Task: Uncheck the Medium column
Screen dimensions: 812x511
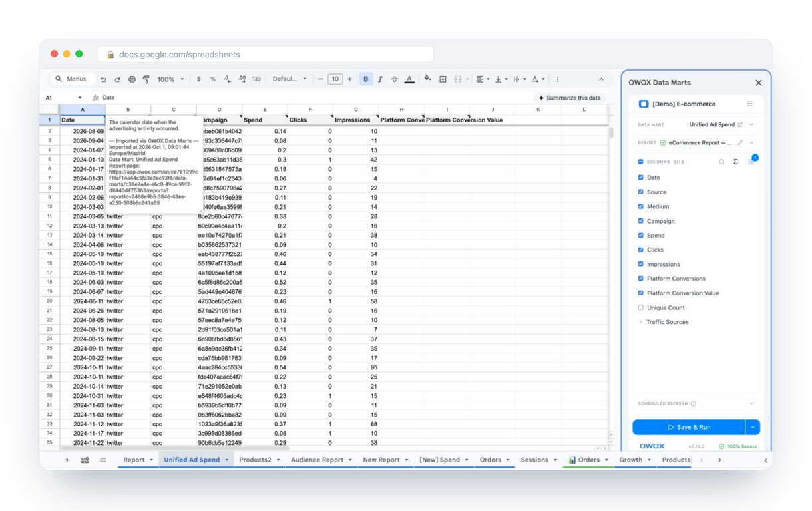Action: (641, 206)
